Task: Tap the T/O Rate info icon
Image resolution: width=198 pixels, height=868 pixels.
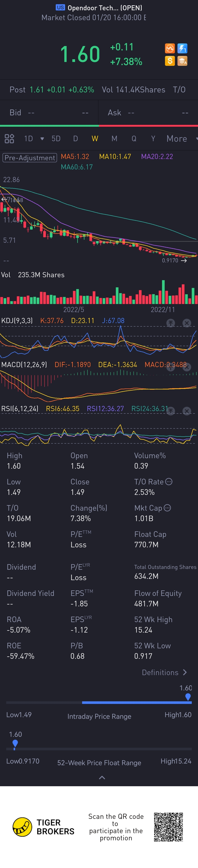Action: pyautogui.click(x=169, y=481)
